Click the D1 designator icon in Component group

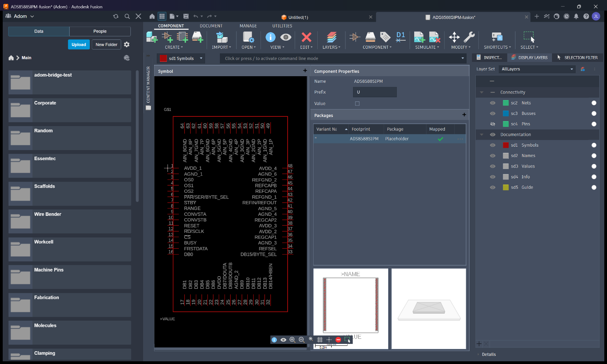[x=401, y=37]
